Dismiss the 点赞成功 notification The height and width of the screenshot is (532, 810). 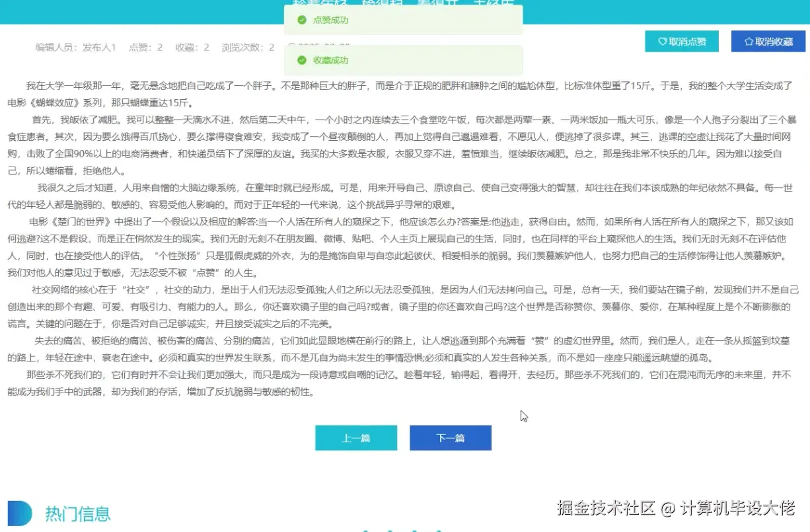coord(403,20)
